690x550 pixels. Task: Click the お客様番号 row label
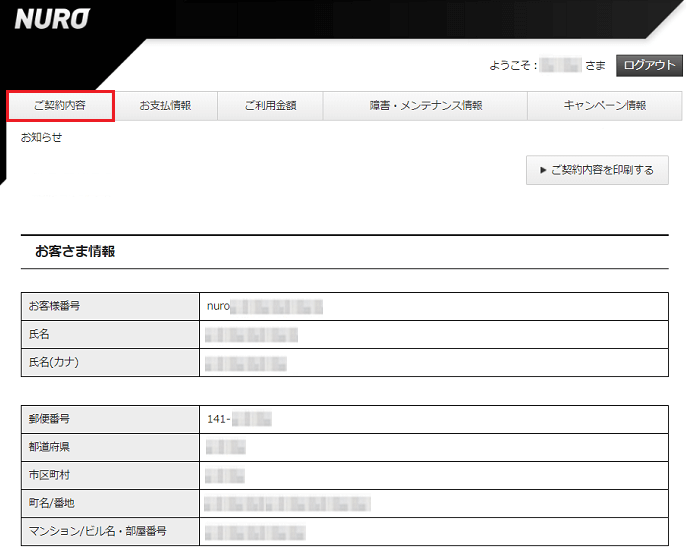pos(54,306)
